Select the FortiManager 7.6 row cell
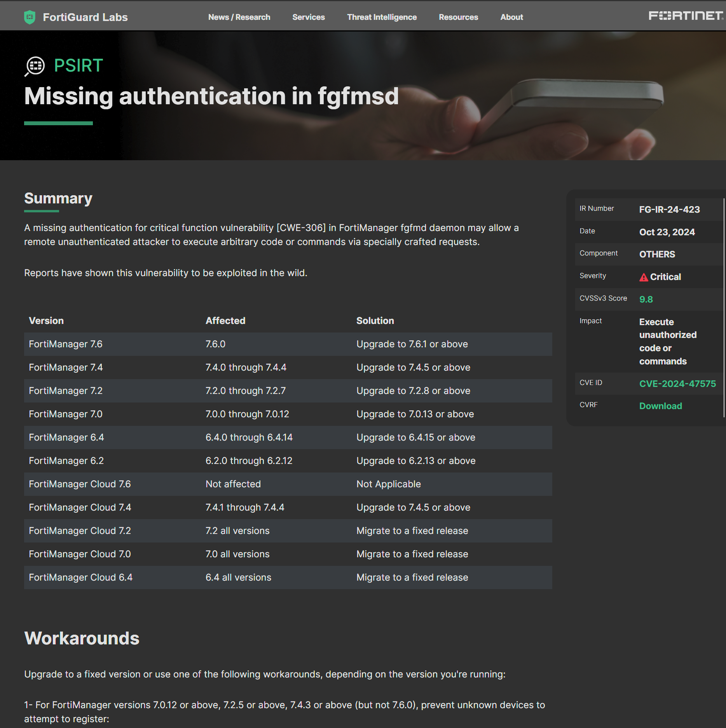 [66, 344]
